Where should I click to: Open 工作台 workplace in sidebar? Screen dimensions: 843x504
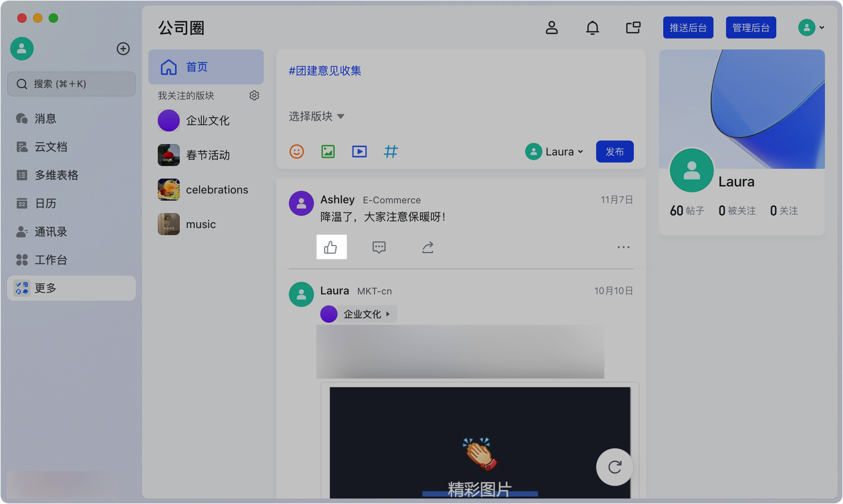pyautogui.click(x=71, y=260)
